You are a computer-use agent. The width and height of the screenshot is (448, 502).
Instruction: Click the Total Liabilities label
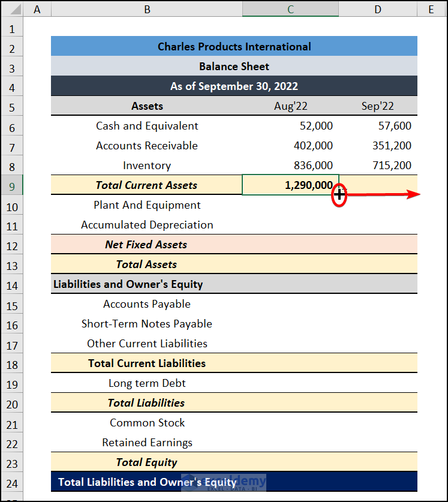(147, 403)
